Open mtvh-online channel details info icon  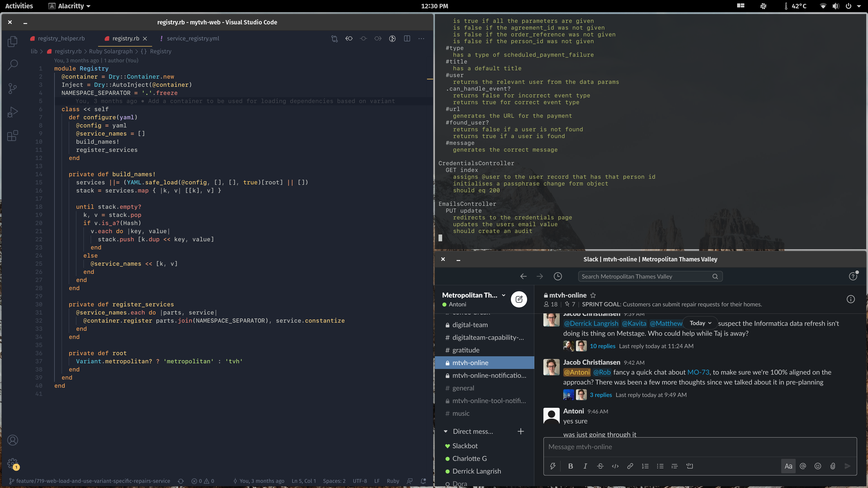851,299
